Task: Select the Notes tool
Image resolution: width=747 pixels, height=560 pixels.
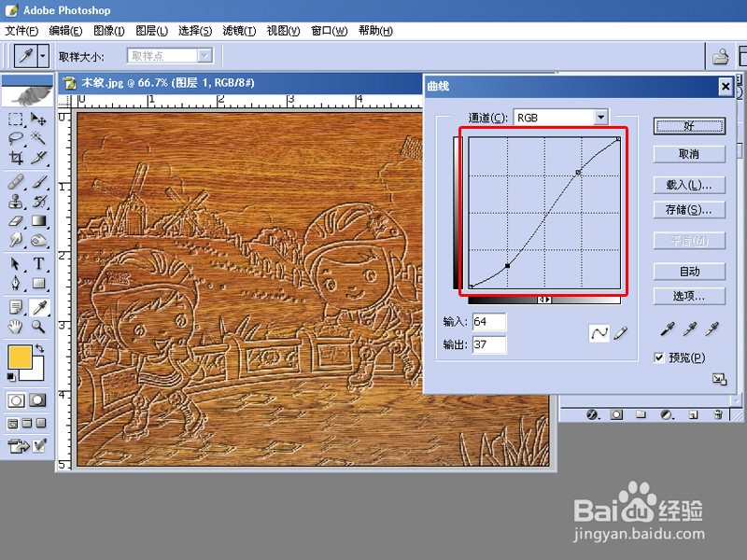Action: coord(16,307)
